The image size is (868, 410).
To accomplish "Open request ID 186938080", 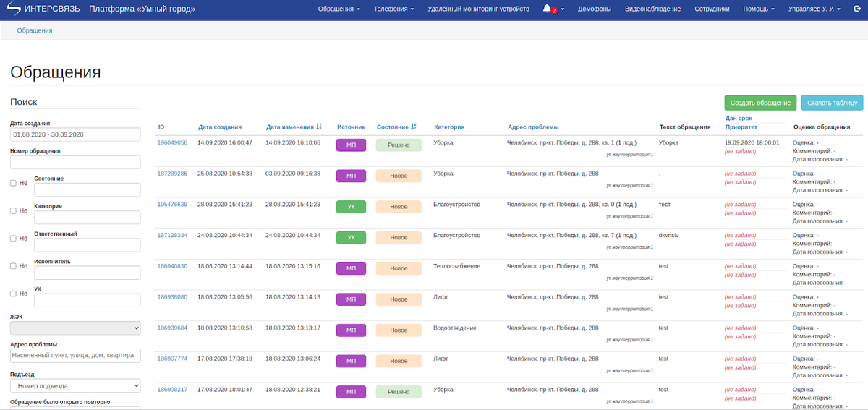I will click(172, 297).
